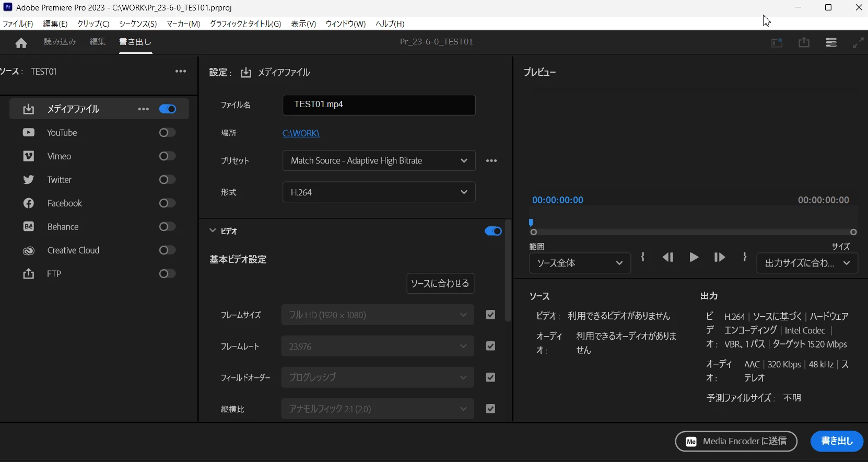Open the フィールドオーダー dropdown
Viewport: 868px width, 462px height.
(x=378, y=377)
